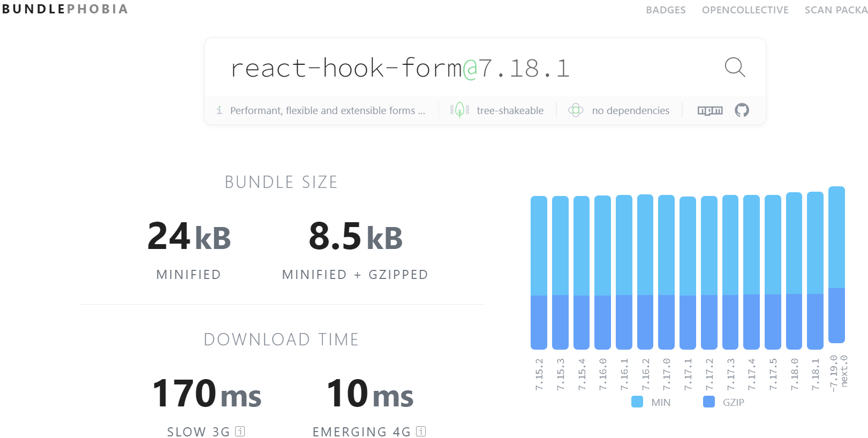Click the MIN legend color swatch
The width and height of the screenshot is (868, 438).
(637, 402)
